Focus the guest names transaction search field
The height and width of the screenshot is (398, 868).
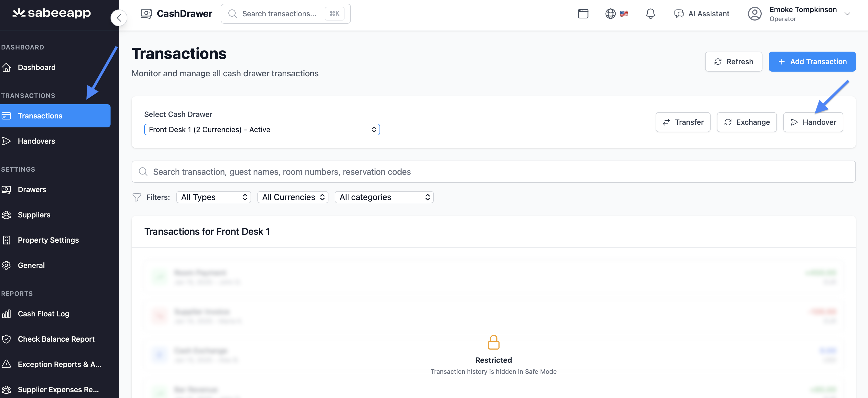493,172
